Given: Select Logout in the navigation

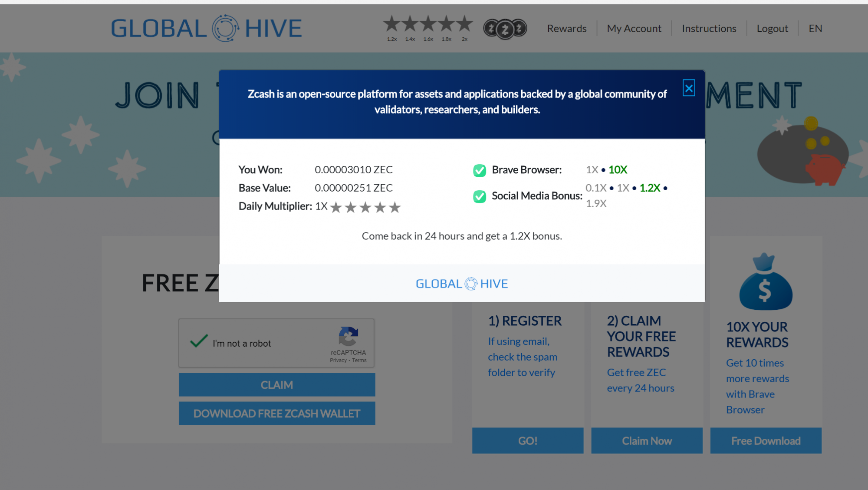Looking at the screenshot, I should [x=773, y=29].
